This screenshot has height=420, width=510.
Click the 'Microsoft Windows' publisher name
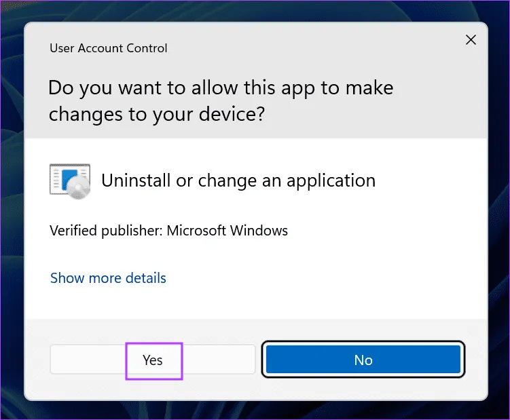227,231
